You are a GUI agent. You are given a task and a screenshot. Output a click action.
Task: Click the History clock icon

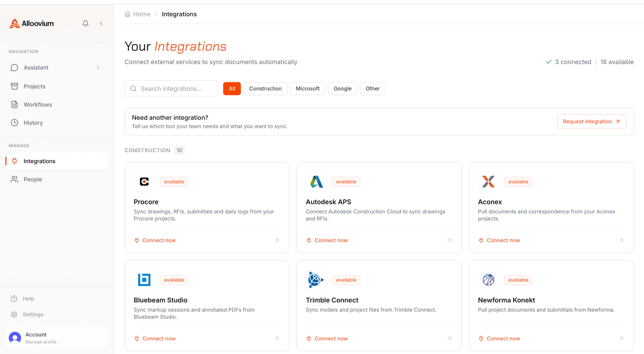[x=14, y=123]
